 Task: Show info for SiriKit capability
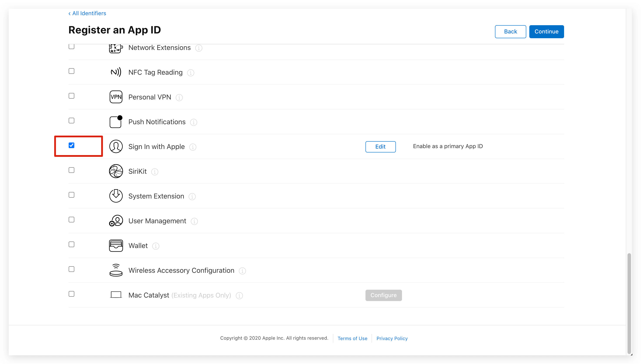coord(154,172)
